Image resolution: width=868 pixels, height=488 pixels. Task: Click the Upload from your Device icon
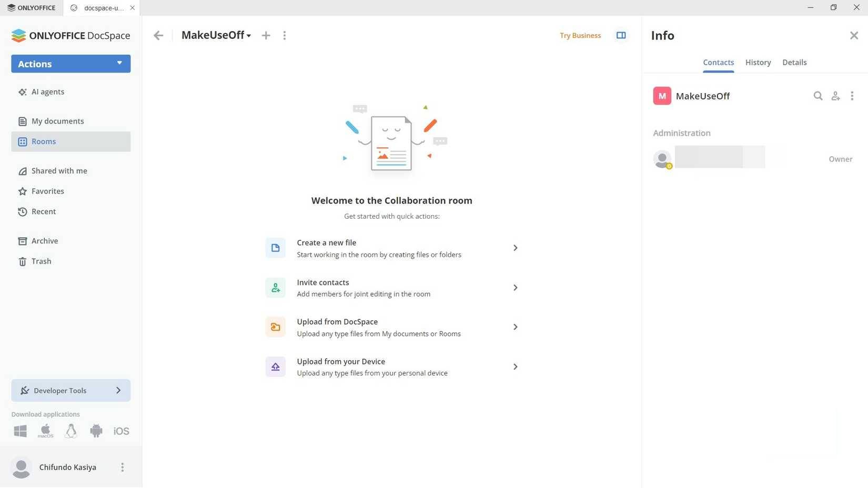[x=276, y=367]
